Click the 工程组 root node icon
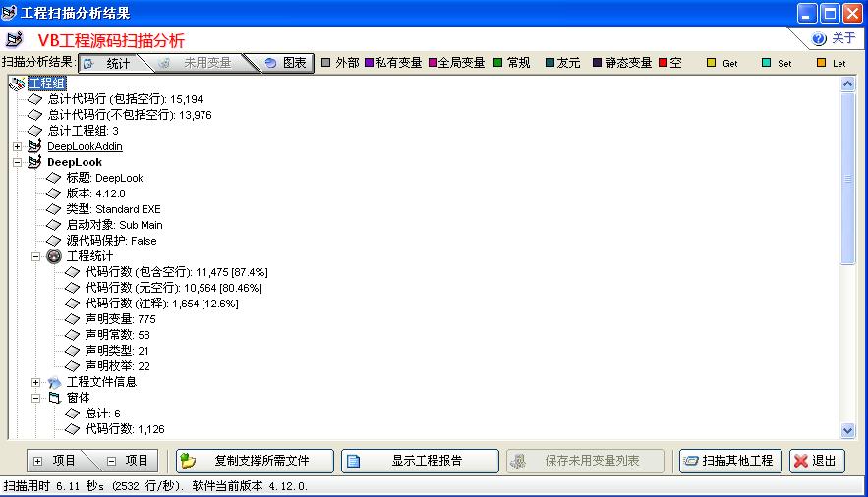This screenshot has width=868, height=497. click(17, 83)
